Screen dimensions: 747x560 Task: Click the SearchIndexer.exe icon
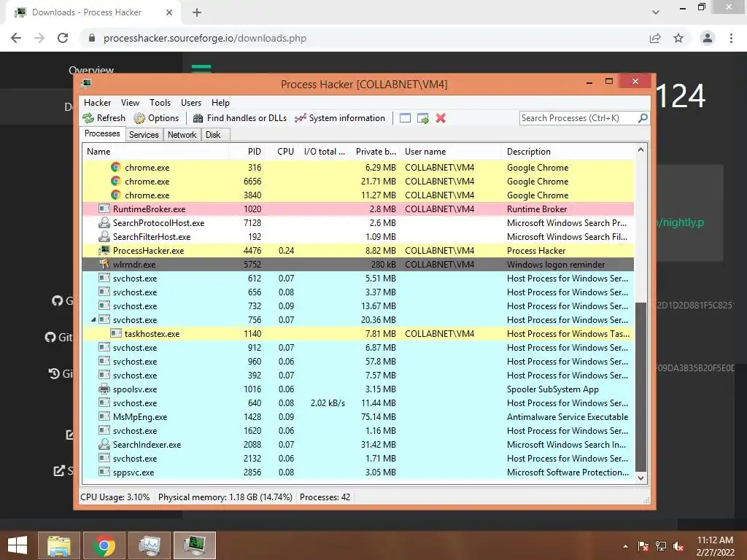pyautogui.click(x=104, y=444)
